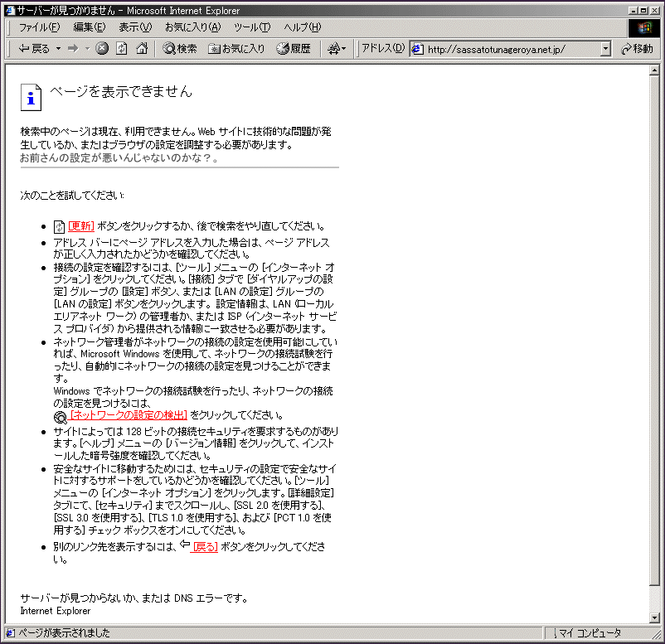The image size is (665, 644).
Task: Click the vertical scrollbar down arrow
Action: (656, 617)
